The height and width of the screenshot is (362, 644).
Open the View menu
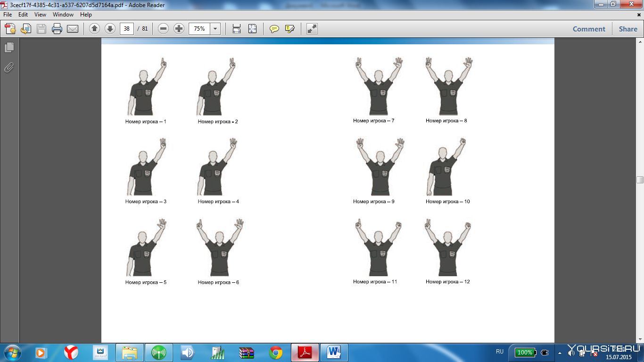click(40, 15)
